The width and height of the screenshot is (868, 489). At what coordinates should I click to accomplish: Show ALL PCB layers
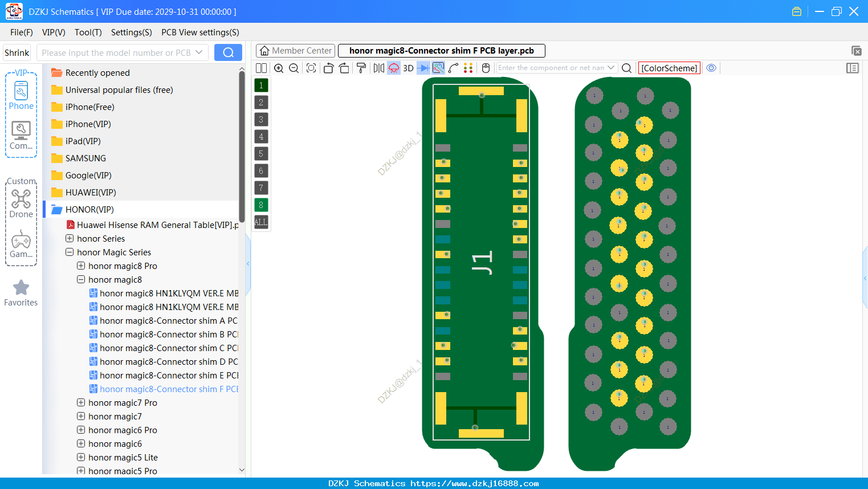[x=261, y=222]
